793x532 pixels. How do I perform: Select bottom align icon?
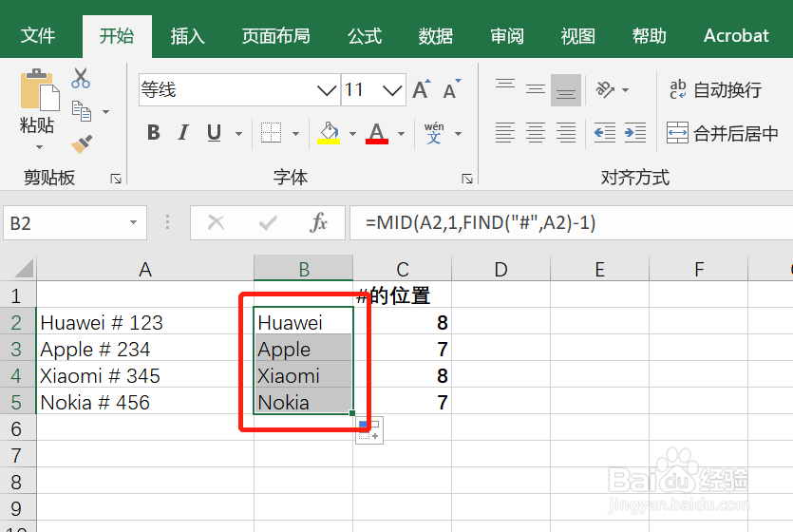point(566,89)
